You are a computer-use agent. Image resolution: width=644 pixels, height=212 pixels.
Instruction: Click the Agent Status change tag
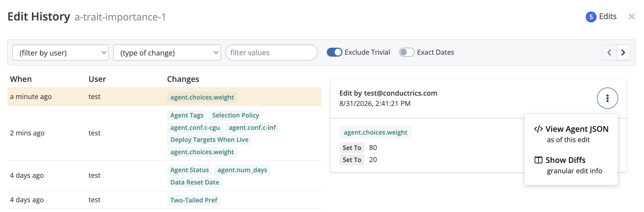click(189, 170)
